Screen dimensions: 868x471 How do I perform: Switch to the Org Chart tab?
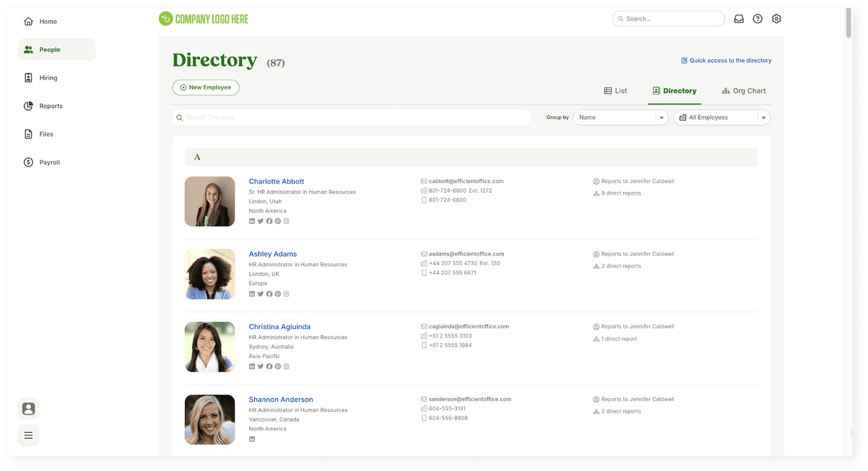pyautogui.click(x=744, y=91)
